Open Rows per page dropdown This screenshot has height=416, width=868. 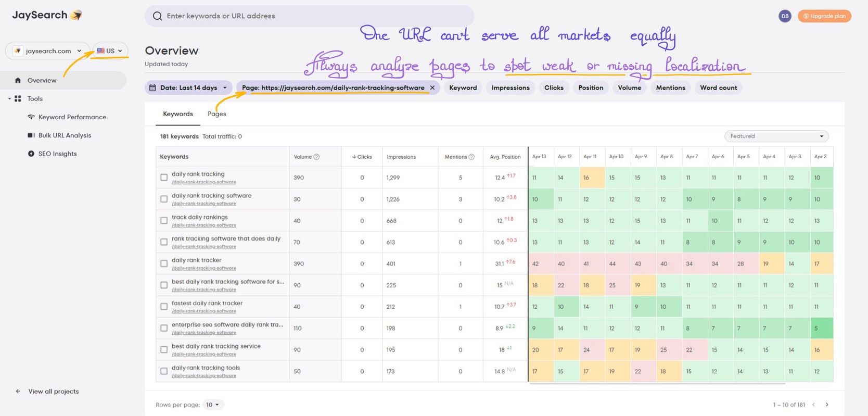pyautogui.click(x=213, y=405)
